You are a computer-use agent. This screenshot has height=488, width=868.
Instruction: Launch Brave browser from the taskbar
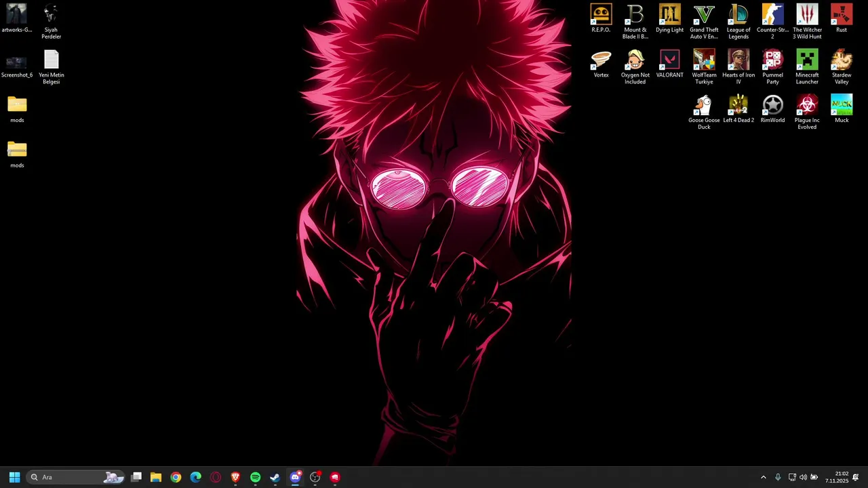click(x=235, y=477)
